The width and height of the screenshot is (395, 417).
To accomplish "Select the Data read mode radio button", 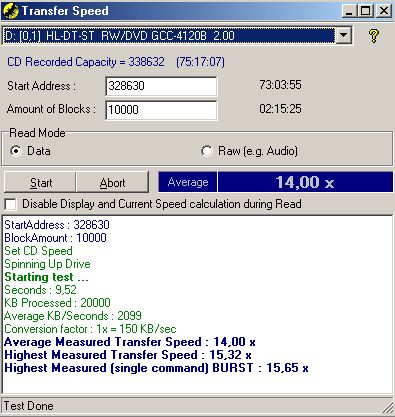I will pyautogui.click(x=15, y=151).
